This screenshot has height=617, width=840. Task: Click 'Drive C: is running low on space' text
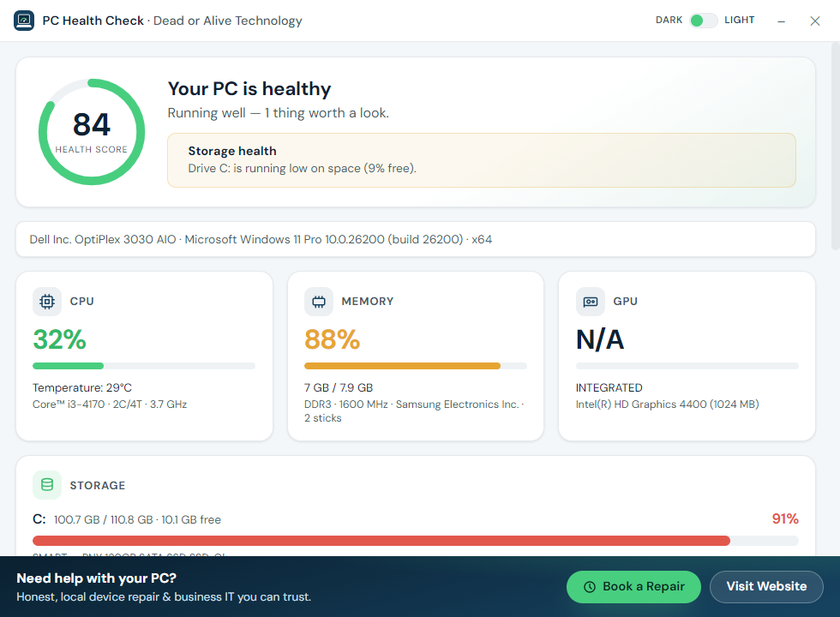coord(302,168)
